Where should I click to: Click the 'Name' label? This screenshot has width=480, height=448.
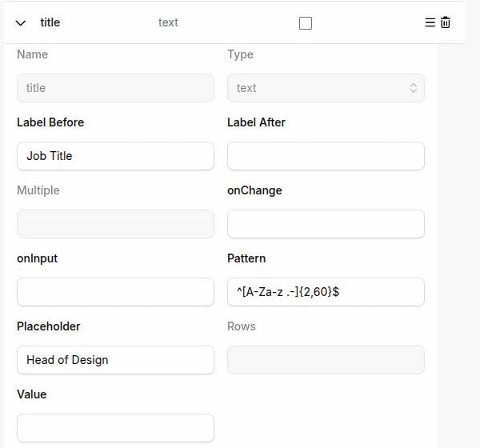[33, 54]
